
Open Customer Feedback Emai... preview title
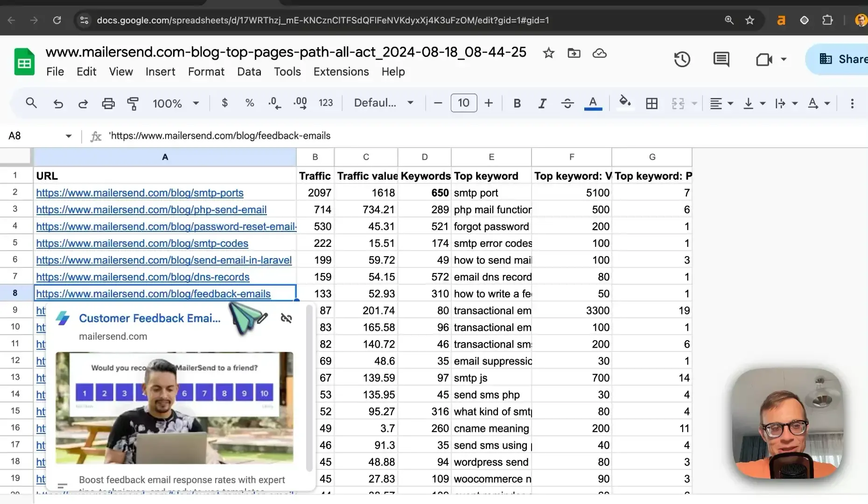(x=150, y=318)
